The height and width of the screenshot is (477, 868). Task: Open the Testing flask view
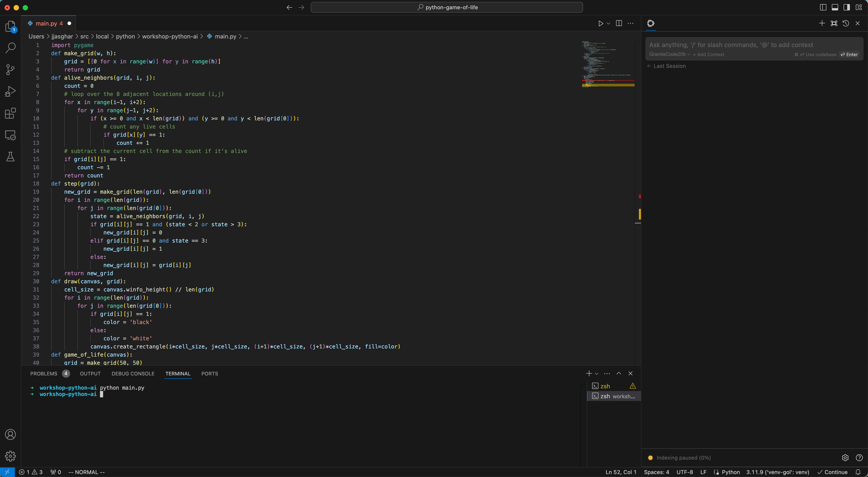pyautogui.click(x=10, y=157)
